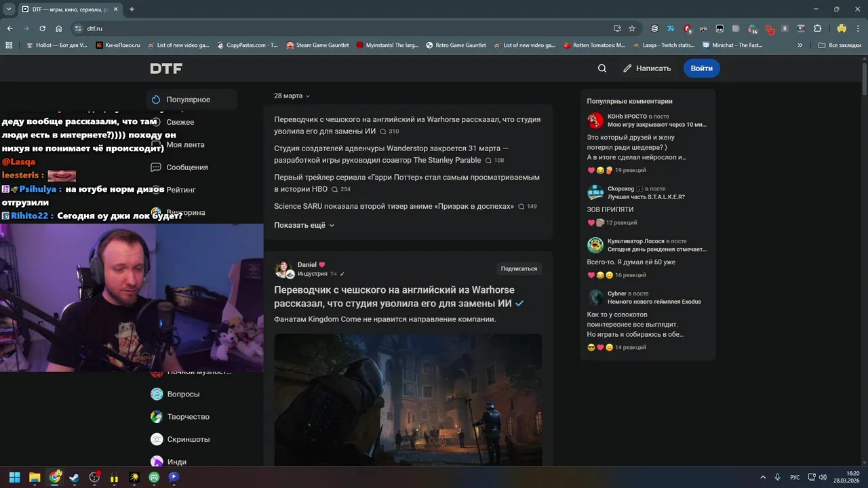Go back with browser back arrow
868x488 pixels.
(x=10, y=28)
